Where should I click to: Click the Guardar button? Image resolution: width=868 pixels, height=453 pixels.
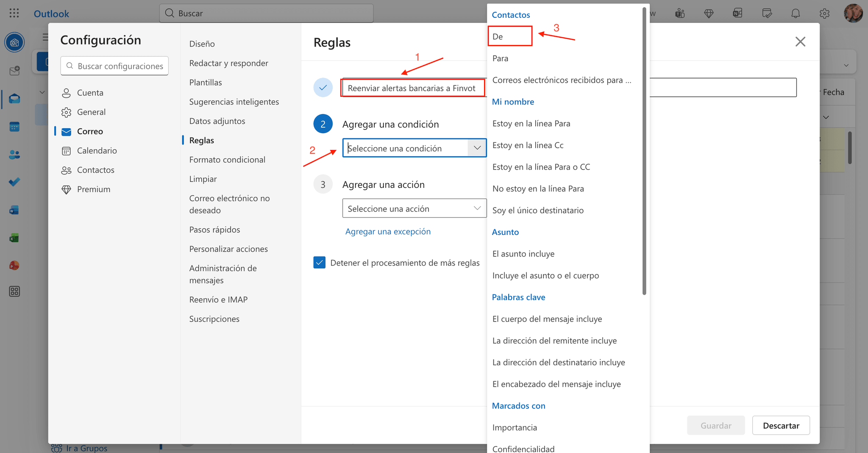click(716, 425)
